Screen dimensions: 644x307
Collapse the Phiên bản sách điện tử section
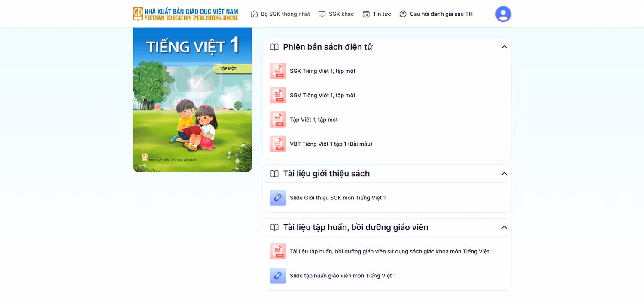click(504, 47)
